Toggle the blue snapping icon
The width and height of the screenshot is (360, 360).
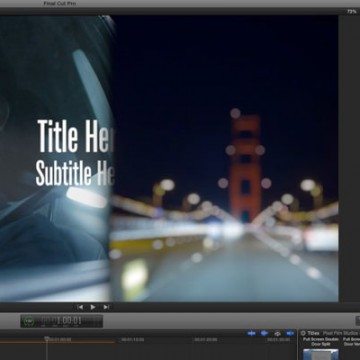pyautogui.click(x=290, y=333)
